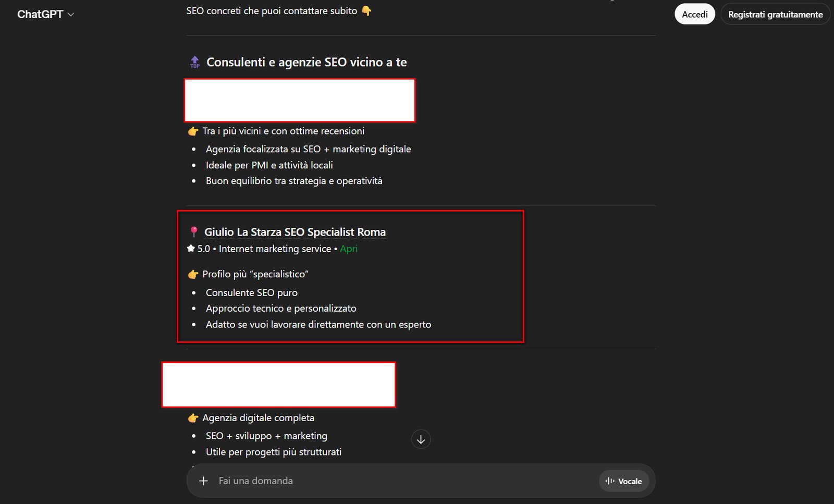The image size is (834, 504).
Task: Start voice mode with the Vocale button
Action: click(624, 481)
